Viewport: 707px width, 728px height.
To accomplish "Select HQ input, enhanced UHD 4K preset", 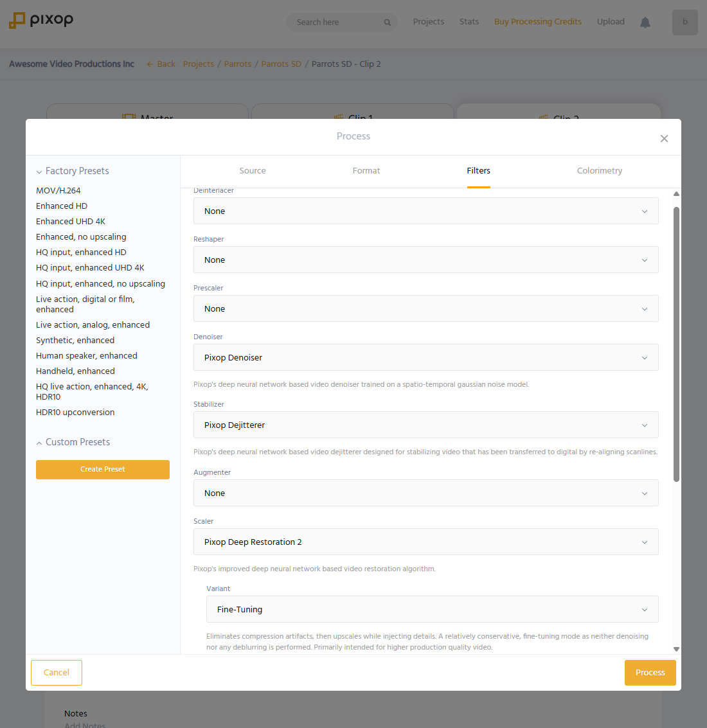I will [90, 268].
